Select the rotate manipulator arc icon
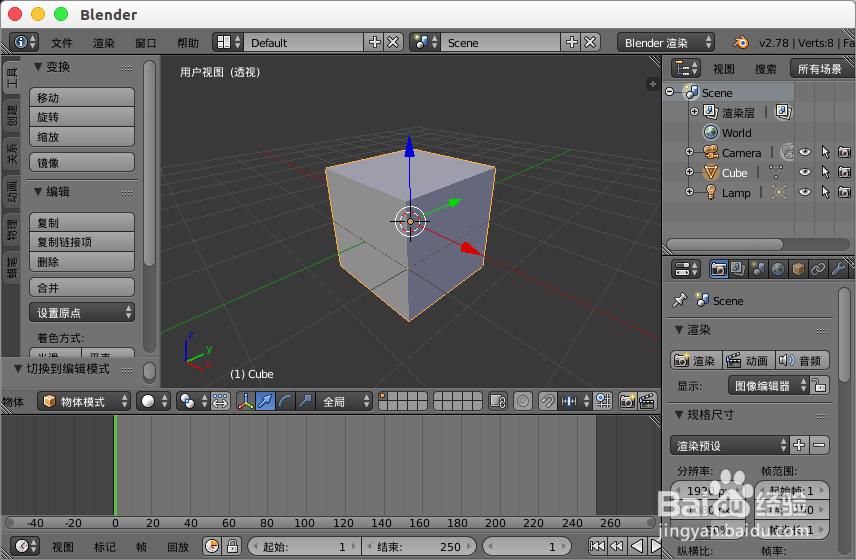Image resolution: width=856 pixels, height=560 pixels. pyautogui.click(x=285, y=402)
